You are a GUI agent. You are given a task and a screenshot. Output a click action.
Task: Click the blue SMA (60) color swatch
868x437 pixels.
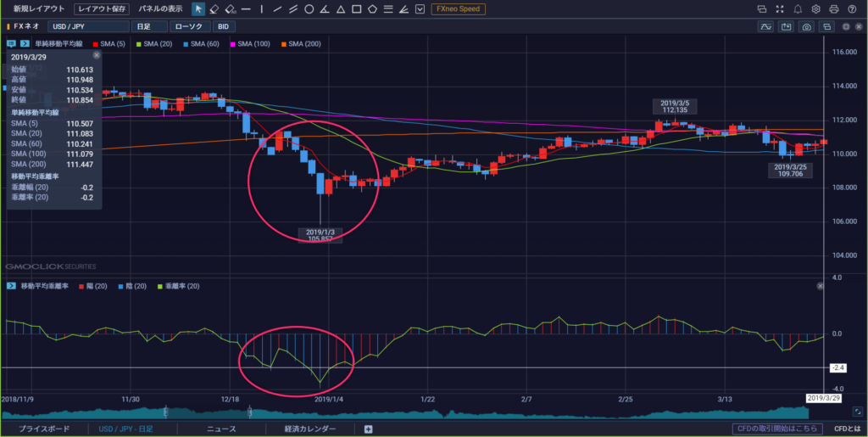[x=186, y=44]
